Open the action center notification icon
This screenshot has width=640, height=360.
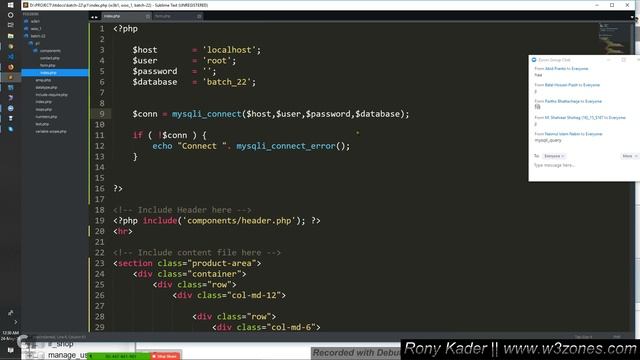(11, 350)
